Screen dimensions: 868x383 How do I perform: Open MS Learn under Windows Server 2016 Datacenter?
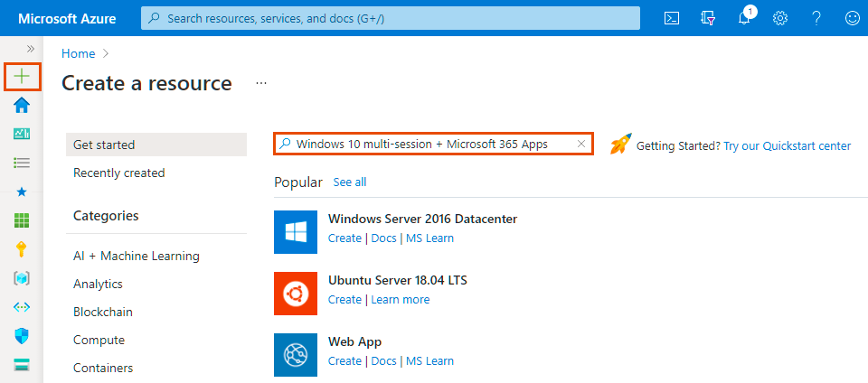(x=430, y=238)
